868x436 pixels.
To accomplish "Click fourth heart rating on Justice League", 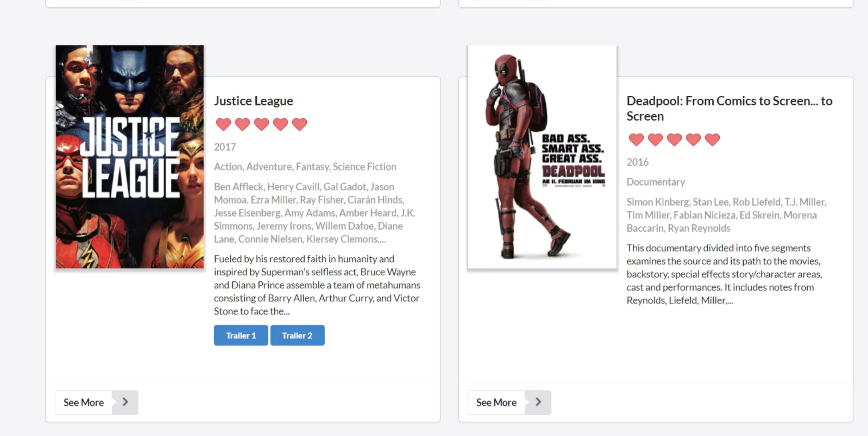I will [280, 124].
